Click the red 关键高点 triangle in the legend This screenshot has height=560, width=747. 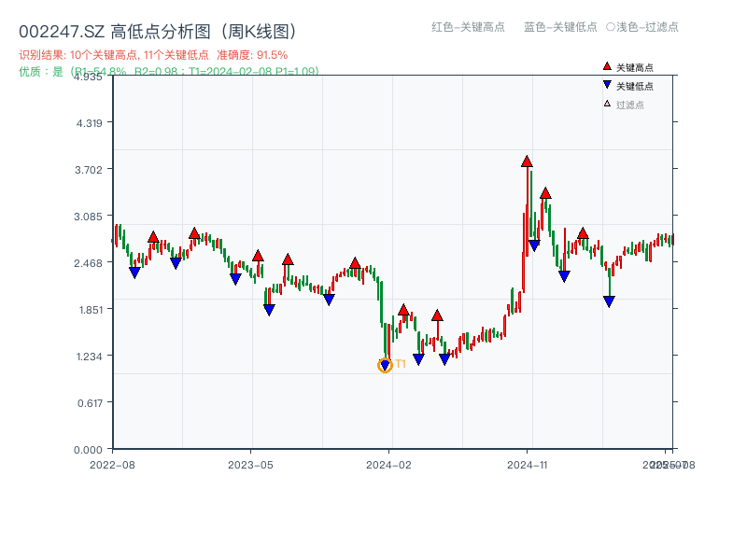[x=607, y=66]
